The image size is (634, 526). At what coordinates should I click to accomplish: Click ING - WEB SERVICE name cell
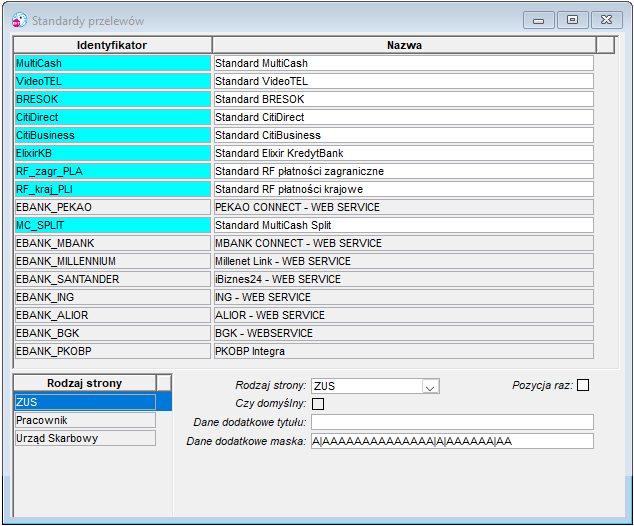[x=404, y=297]
